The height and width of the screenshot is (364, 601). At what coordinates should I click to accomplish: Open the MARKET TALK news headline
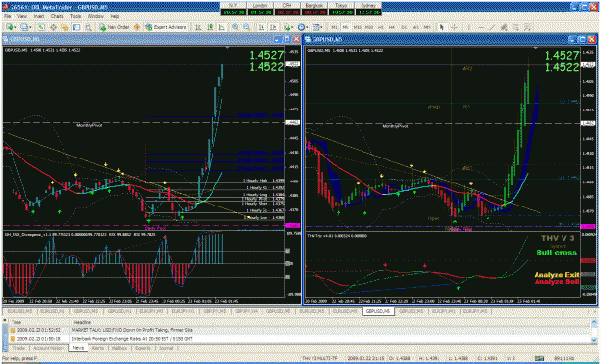[132, 330]
